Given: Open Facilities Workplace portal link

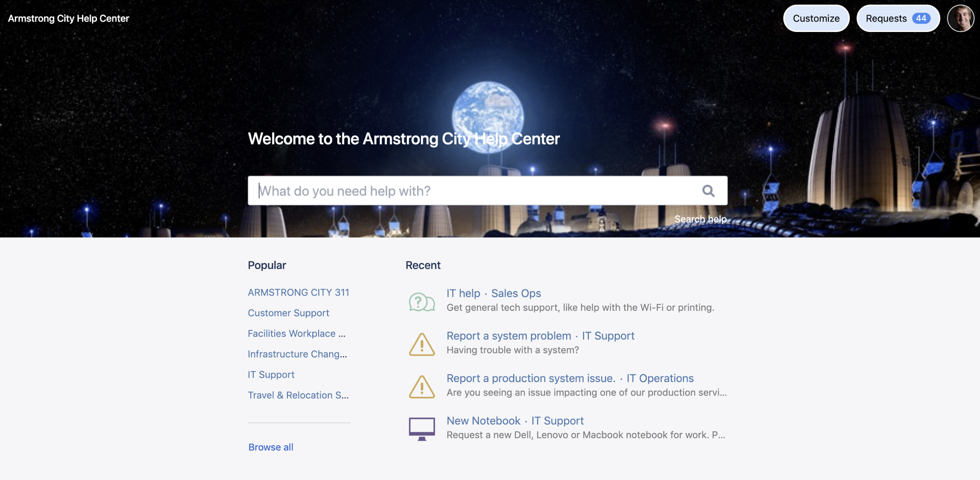Looking at the screenshot, I should coord(296,333).
